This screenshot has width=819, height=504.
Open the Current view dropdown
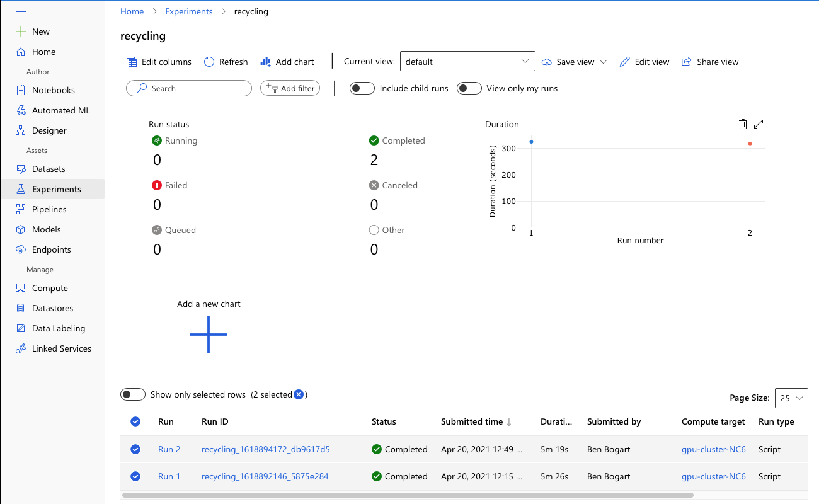coord(467,61)
